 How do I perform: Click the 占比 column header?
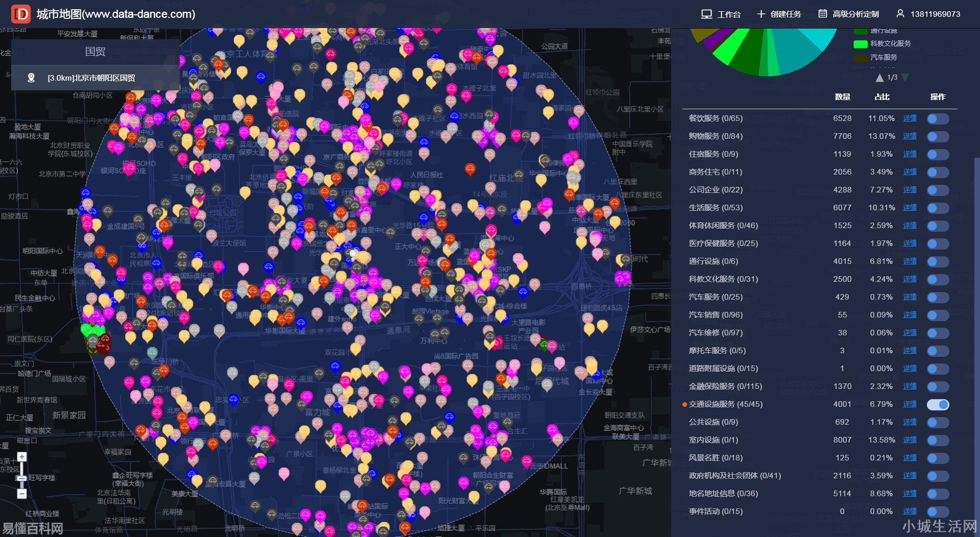(x=882, y=97)
